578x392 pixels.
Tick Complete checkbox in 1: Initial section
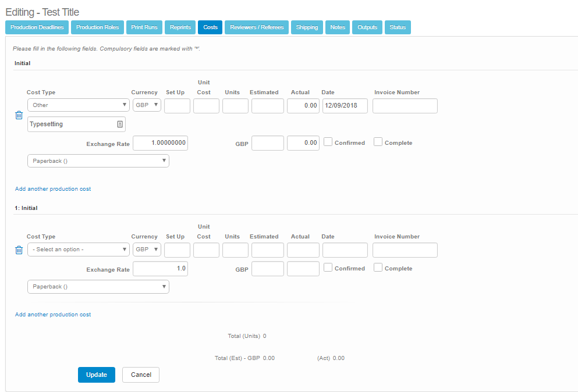point(378,268)
